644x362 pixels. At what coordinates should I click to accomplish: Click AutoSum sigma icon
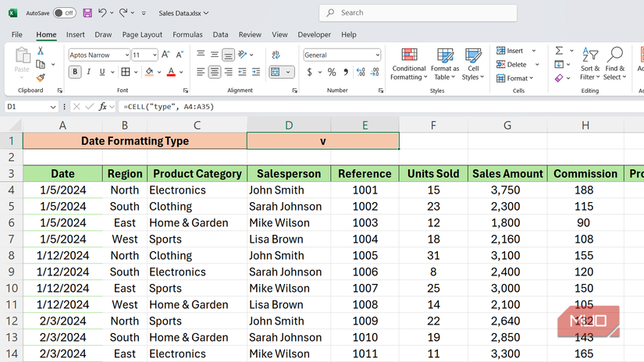tap(559, 51)
